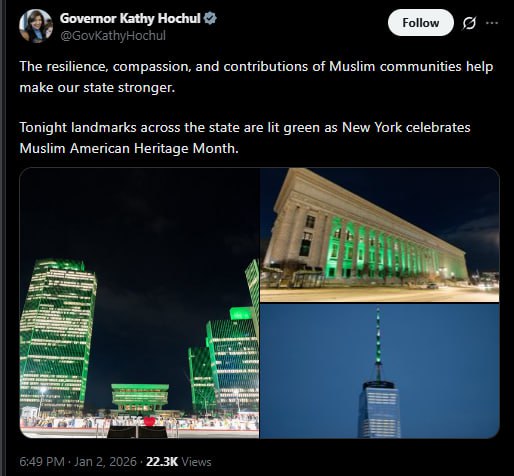Click the word Views beside the count
The image size is (514, 476).
click(196, 462)
